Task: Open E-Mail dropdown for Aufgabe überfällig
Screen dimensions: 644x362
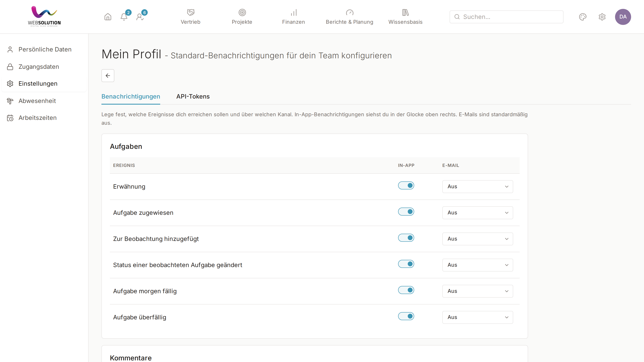Action: [x=478, y=317]
